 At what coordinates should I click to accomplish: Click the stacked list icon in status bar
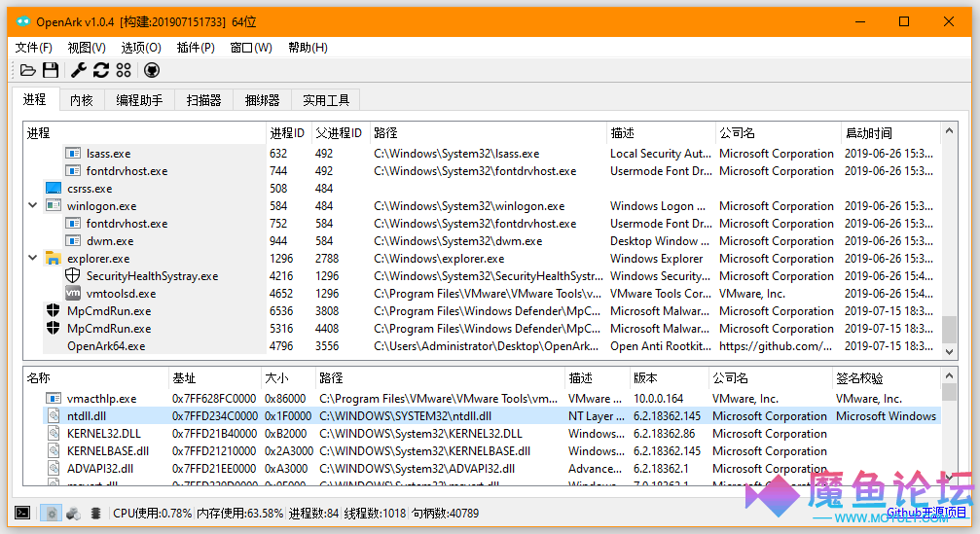tap(95, 514)
